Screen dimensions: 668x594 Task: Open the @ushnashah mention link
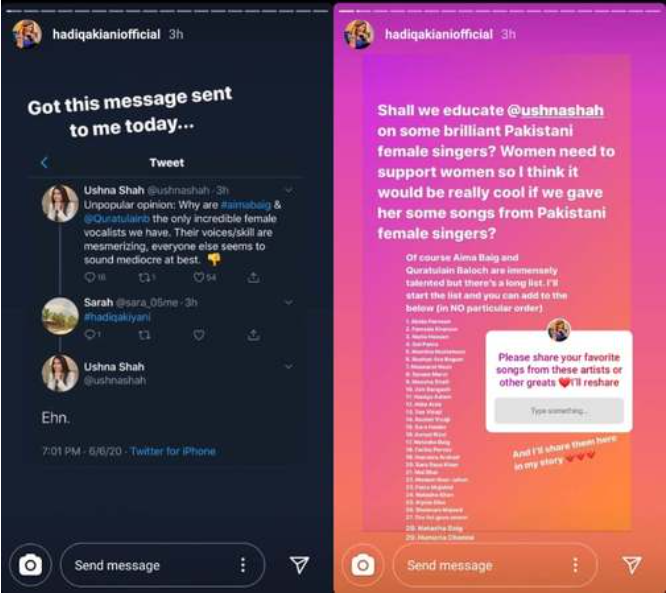556,110
